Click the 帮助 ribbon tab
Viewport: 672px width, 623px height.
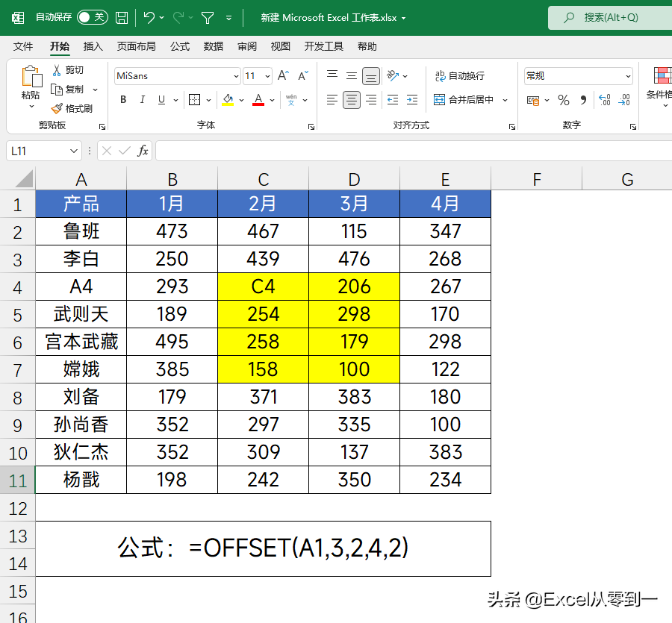[367, 46]
